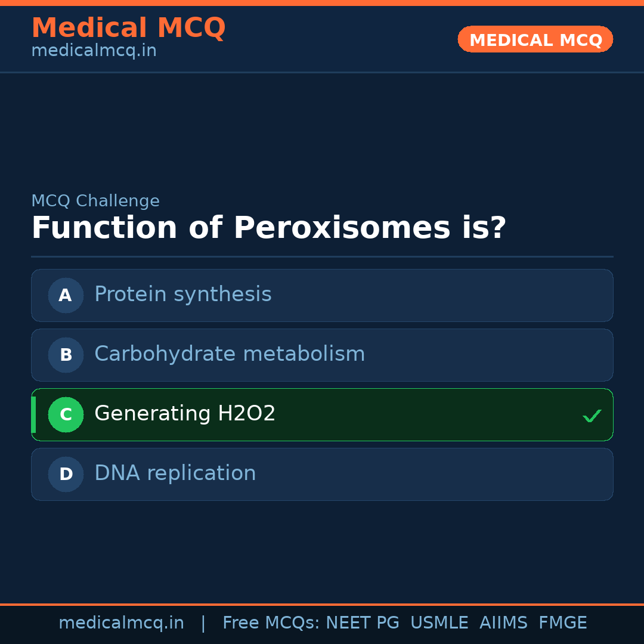Open the Medical MCQ header title

click(128, 28)
